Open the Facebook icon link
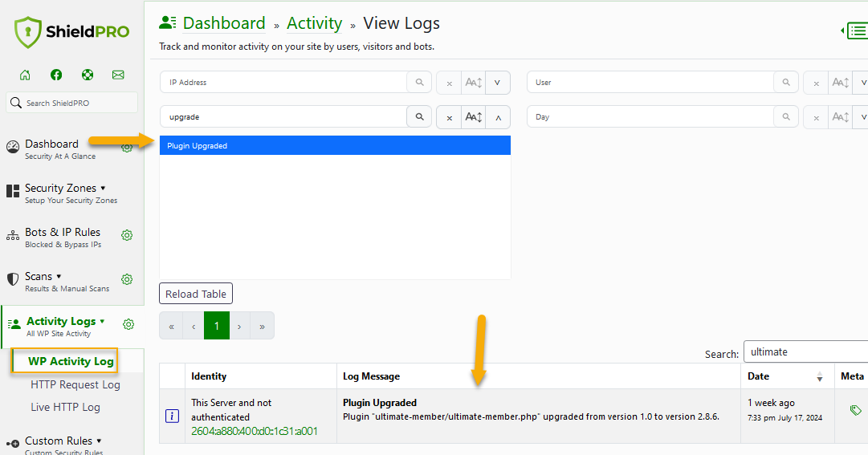 [x=56, y=75]
